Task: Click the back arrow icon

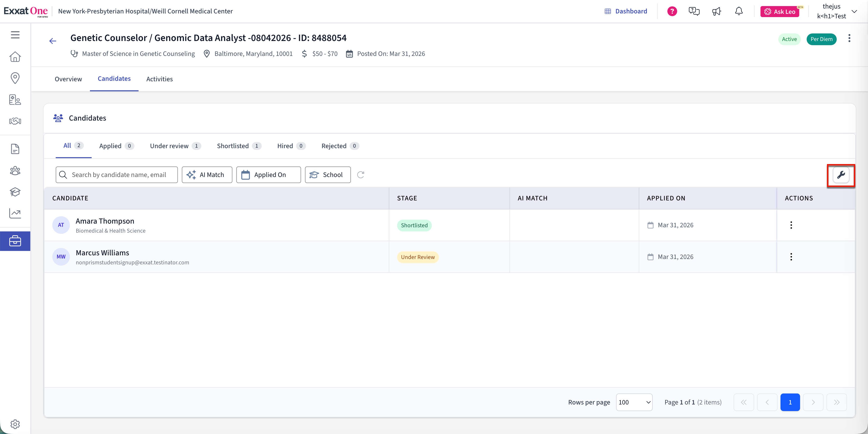Action: pyautogui.click(x=53, y=41)
